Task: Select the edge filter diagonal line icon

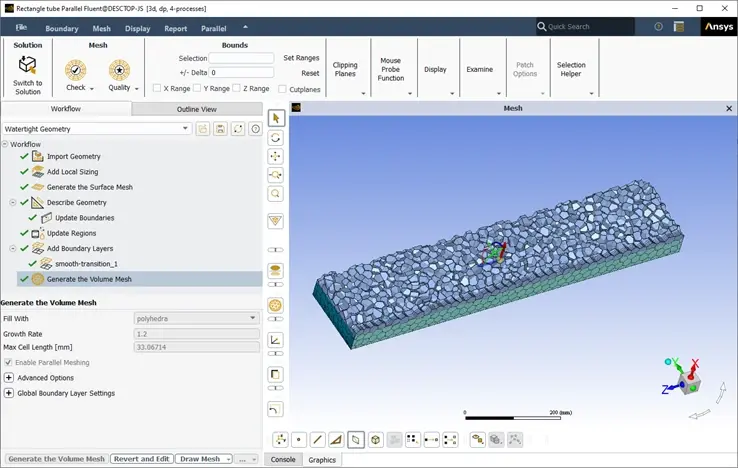Action: pos(318,440)
